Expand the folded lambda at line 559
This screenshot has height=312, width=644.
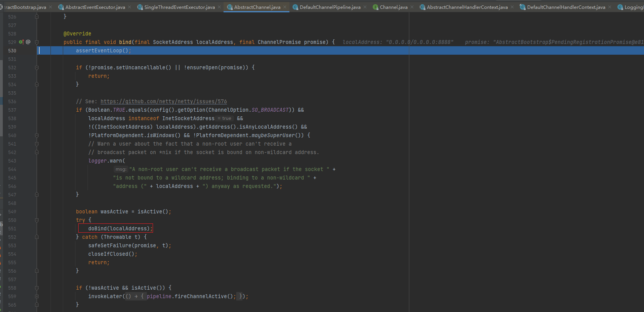click(37, 296)
